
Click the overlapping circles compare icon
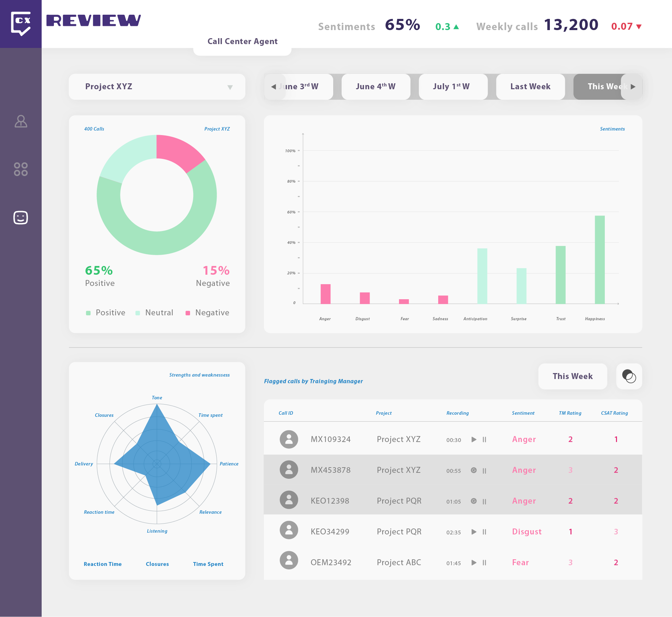point(629,376)
